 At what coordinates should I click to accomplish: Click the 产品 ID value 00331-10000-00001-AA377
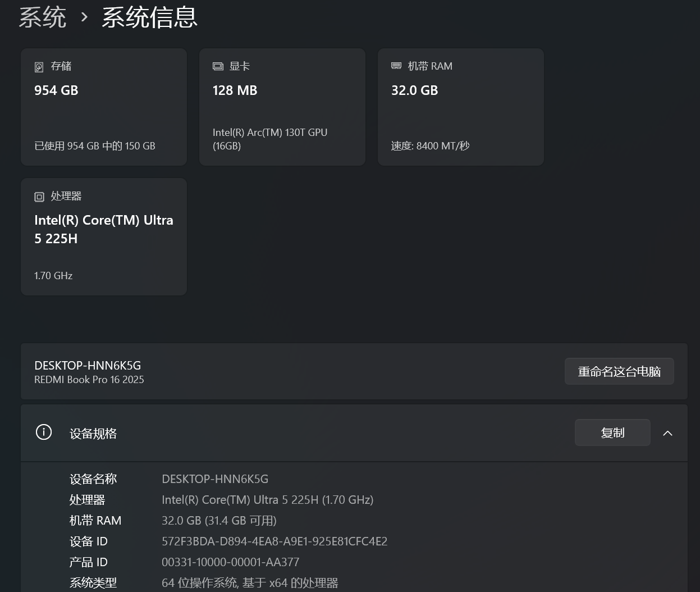[x=230, y=562]
